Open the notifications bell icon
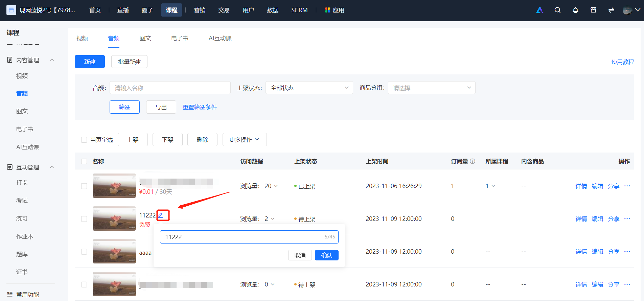 [575, 10]
